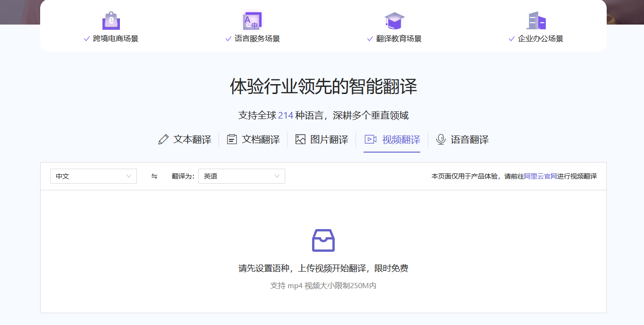Click the 支持 mp4 视频大小限制250M内 hint
Image resolution: width=644 pixels, height=325 pixels.
(x=323, y=286)
